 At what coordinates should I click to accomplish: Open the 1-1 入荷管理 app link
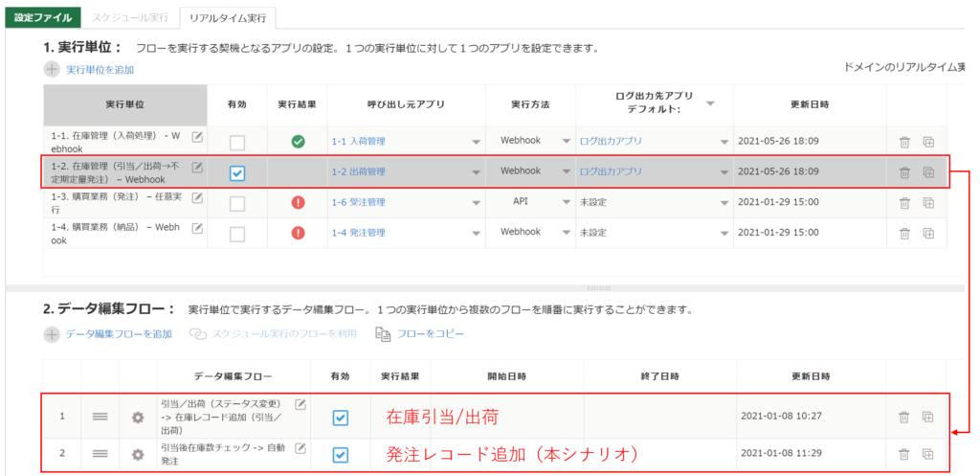(x=358, y=142)
